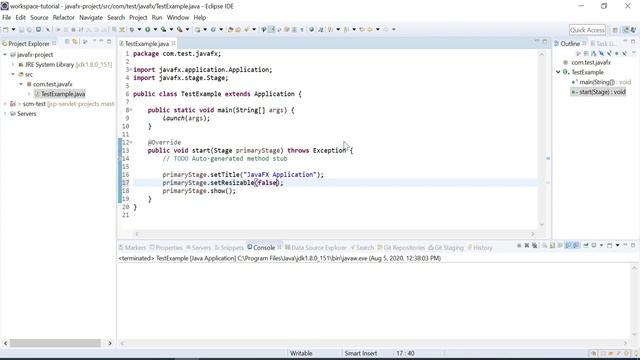Screen dimensions: 640x360
Task: Open the Open Perspective icon near Quick Access
Action: tap(615, 30)
